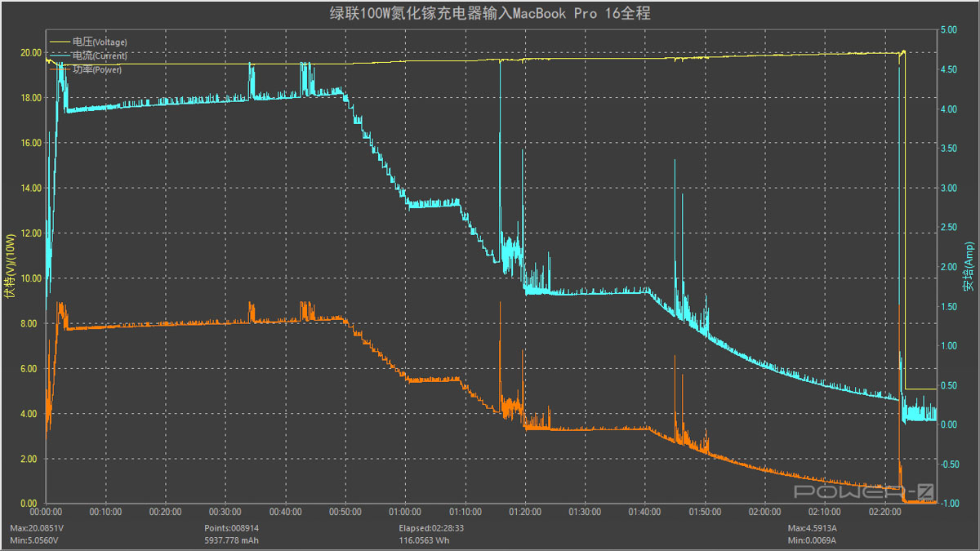Click the left axis title 伏特(V)(10W)
The width and height of the screenshot is (980, 551).
click(10, 267)
